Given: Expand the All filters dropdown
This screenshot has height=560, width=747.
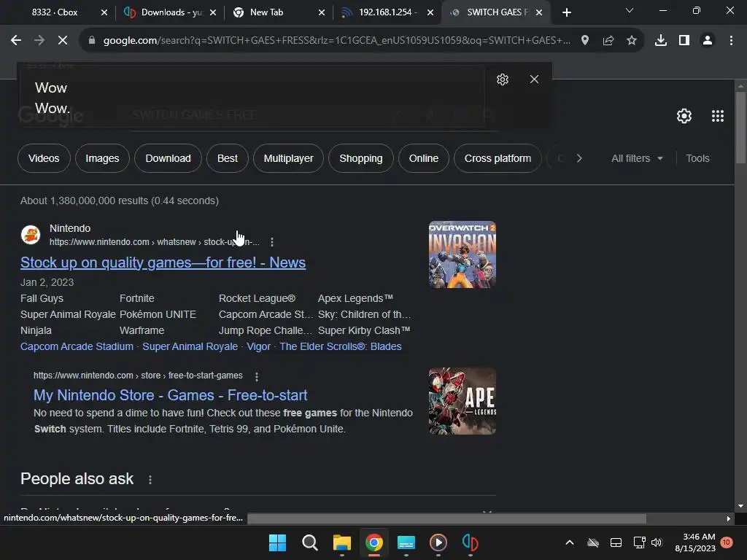Looking at the screenshot, I should click(637, 158).
